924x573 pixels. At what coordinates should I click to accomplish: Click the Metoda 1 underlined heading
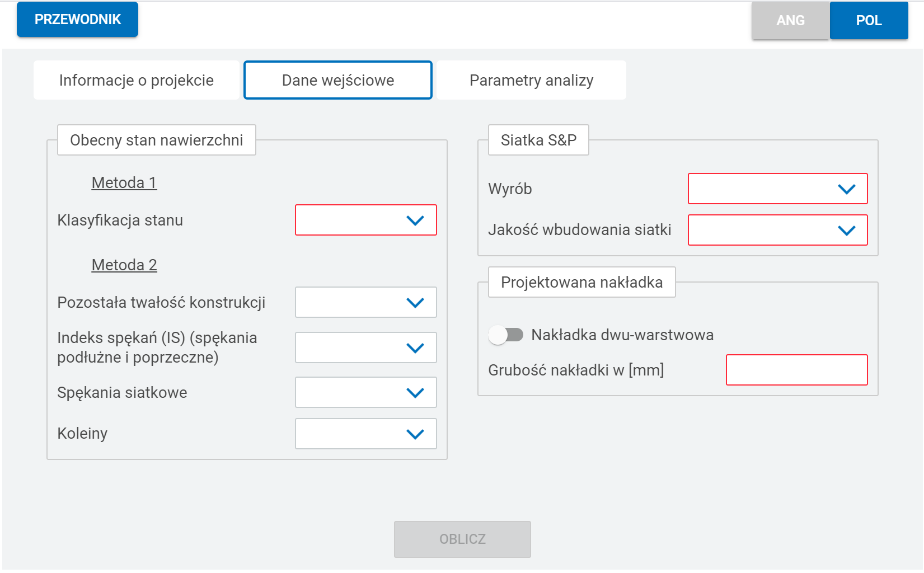124,182
